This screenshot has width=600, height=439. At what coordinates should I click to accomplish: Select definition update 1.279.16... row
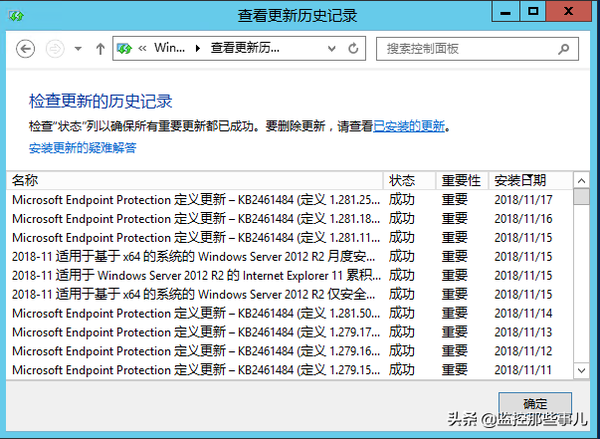290,351
